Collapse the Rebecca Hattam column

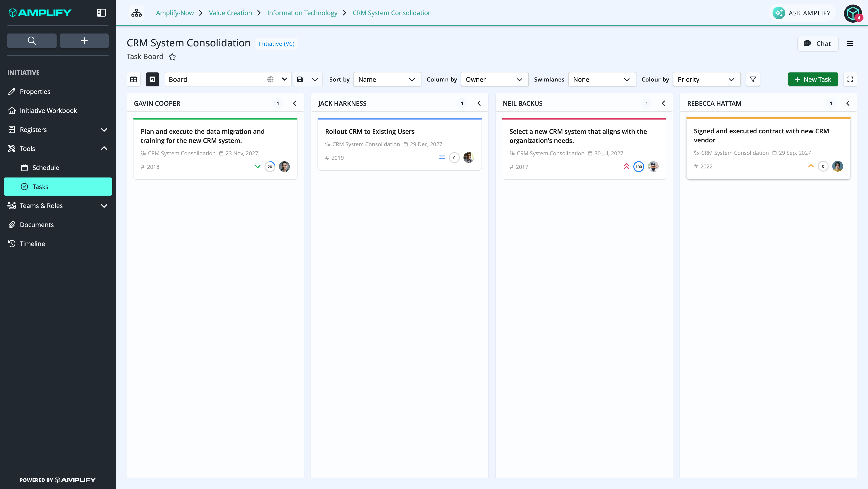coord(847,103)
